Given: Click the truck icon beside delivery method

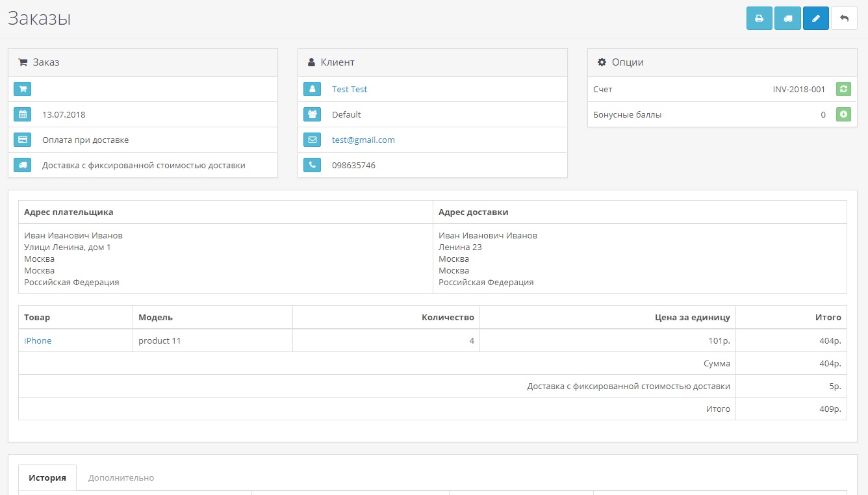Looking at the screenshot, I should [x=22, y=165].
